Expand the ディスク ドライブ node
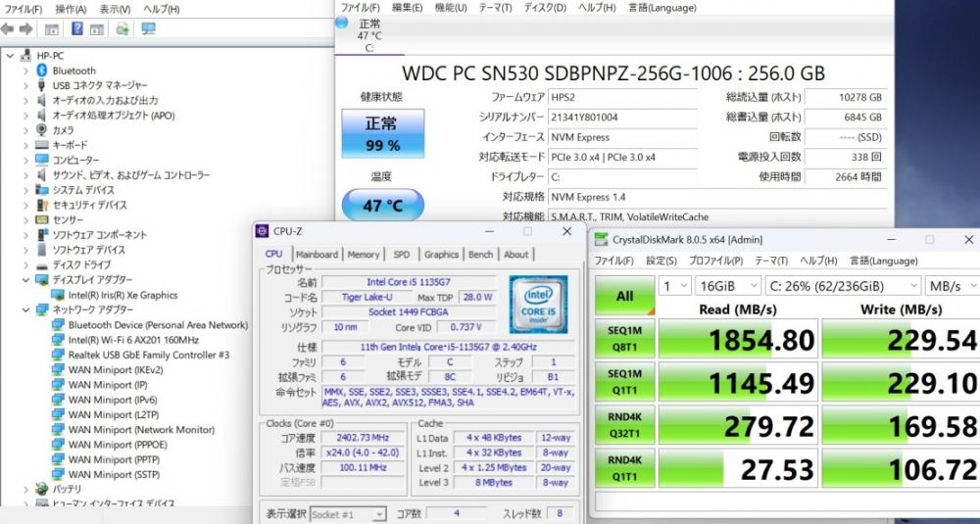980x524 pixels. click(x=25, y=264)
